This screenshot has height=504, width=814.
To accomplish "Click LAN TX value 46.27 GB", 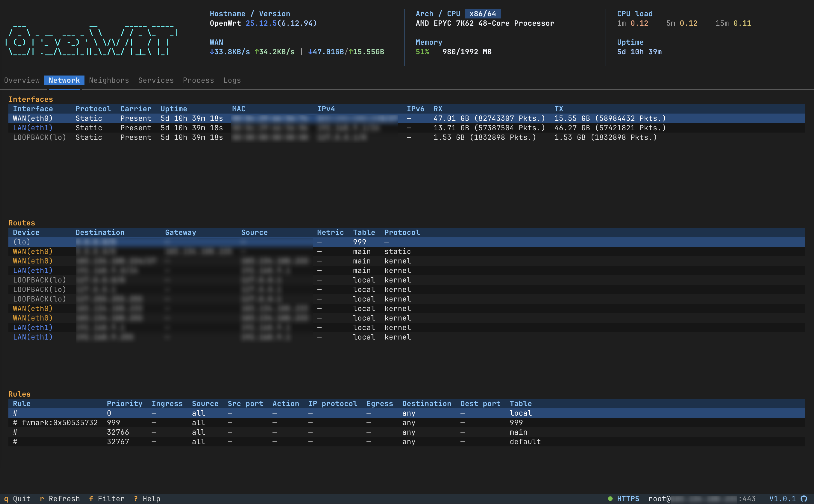I will click(x=572, y=128).
